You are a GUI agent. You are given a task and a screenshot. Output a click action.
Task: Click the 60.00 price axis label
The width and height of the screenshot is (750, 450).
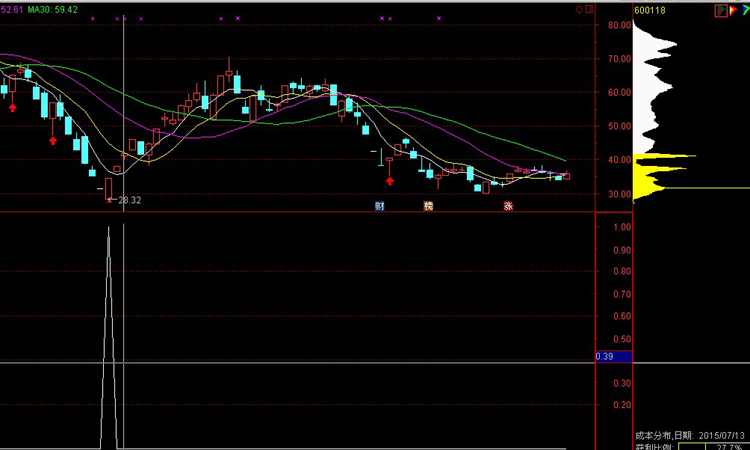[x=620, y=92]
